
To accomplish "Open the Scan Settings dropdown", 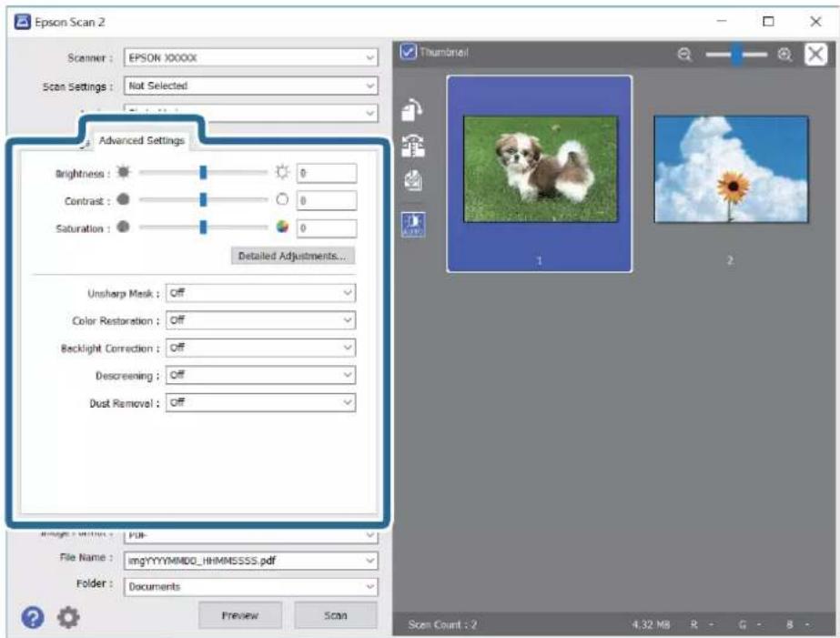I will point(250,86).
